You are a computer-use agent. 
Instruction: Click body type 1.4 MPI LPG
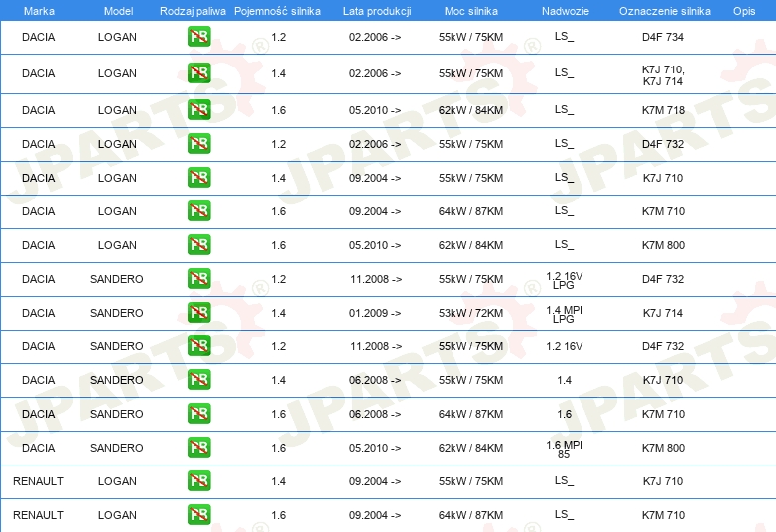pyautogui.click(x=565, y=314)
